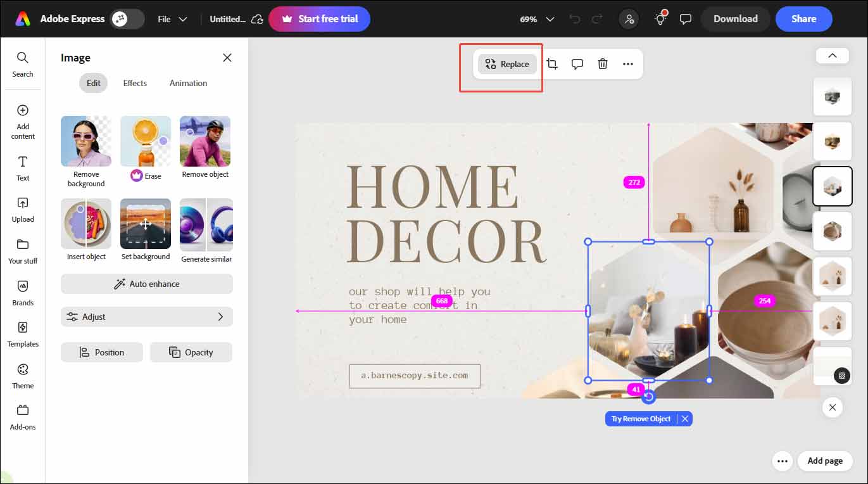Open the comment tool in the floating toolbar
This screenshot has height=484, width=868.
click(x=577, y=63)
